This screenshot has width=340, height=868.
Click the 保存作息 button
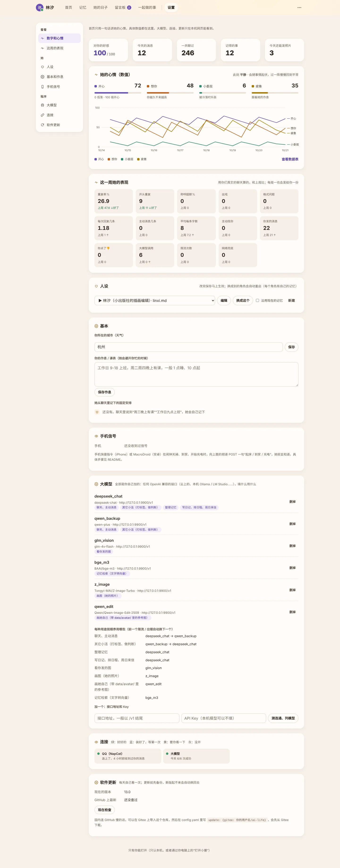point(105,392)
